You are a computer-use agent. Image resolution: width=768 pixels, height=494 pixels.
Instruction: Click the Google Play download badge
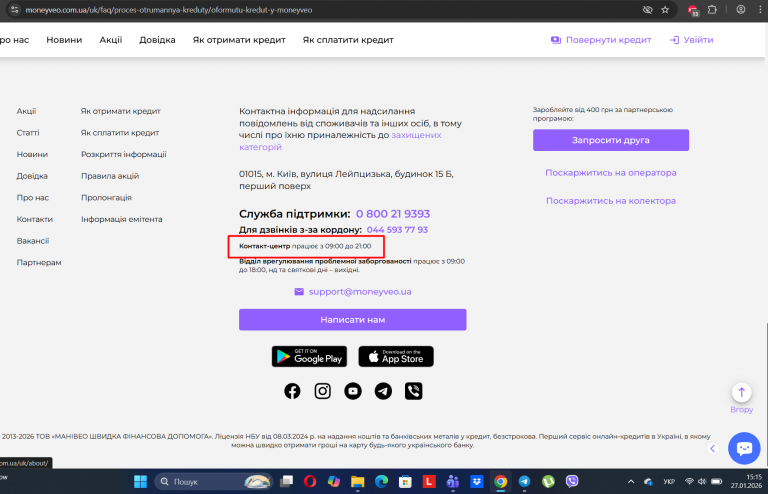(310, 356)
